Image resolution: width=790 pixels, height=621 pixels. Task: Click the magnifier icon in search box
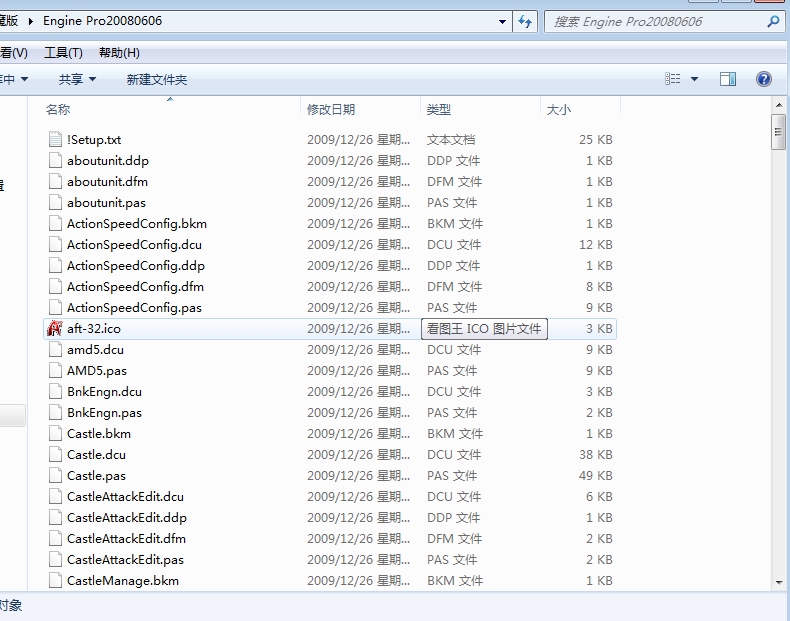(773, 21)
